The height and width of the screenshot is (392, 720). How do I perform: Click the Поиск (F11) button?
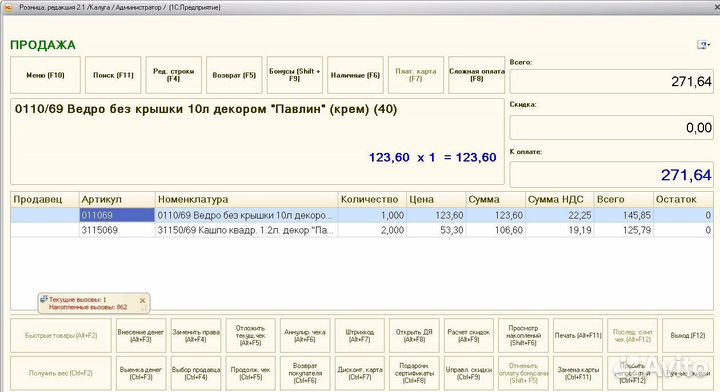pos(113,75)
